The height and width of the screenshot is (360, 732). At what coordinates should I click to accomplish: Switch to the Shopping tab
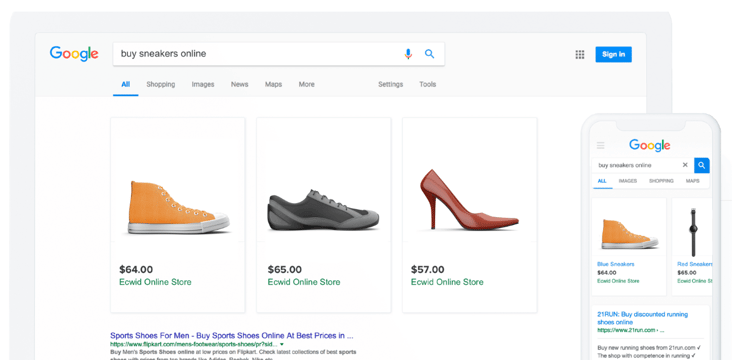click(x=161, y=85)
